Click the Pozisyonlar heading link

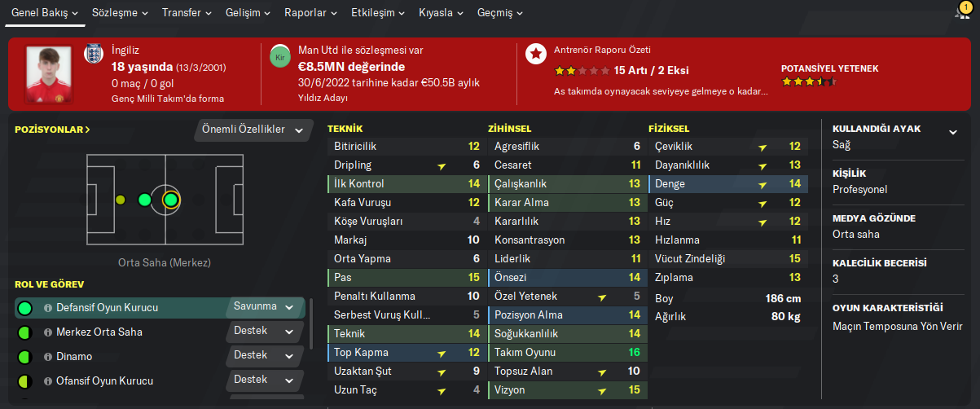[52, 130]
